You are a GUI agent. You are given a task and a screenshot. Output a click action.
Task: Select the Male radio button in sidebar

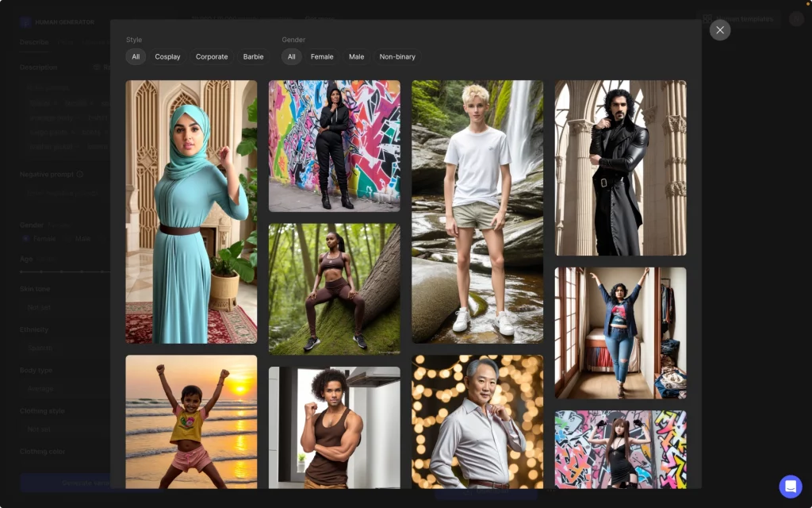[x=68, y=238]
